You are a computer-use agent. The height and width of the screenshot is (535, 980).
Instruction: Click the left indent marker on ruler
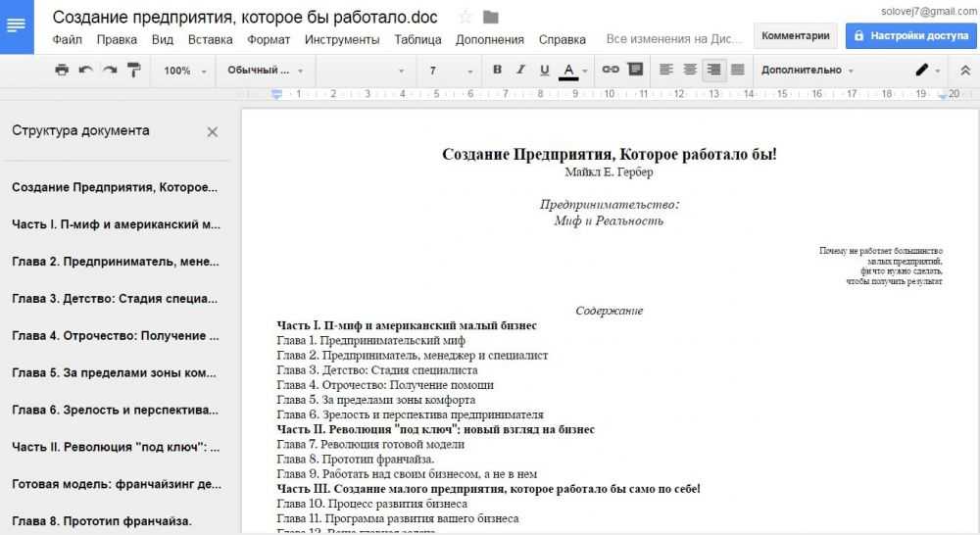point(277,94)
